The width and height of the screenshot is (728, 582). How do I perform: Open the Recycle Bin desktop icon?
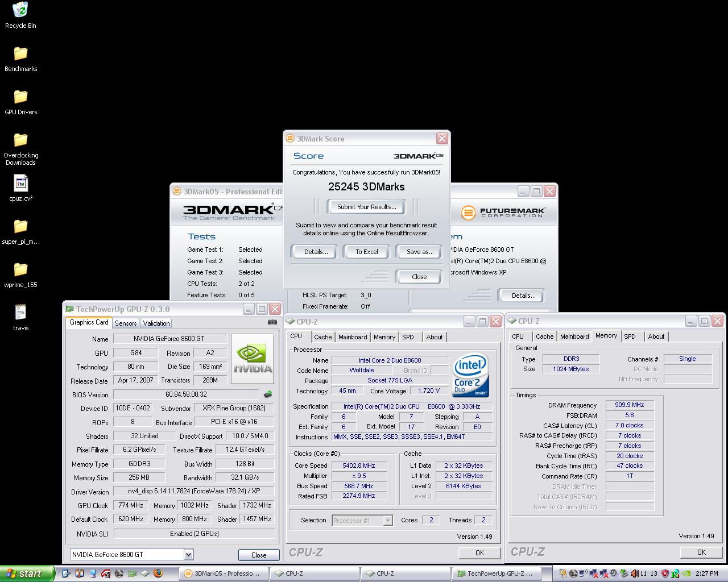[x=20, y=10]
